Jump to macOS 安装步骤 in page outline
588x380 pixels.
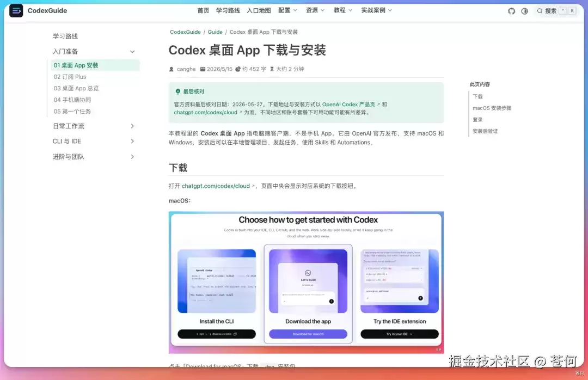(492, 108)
